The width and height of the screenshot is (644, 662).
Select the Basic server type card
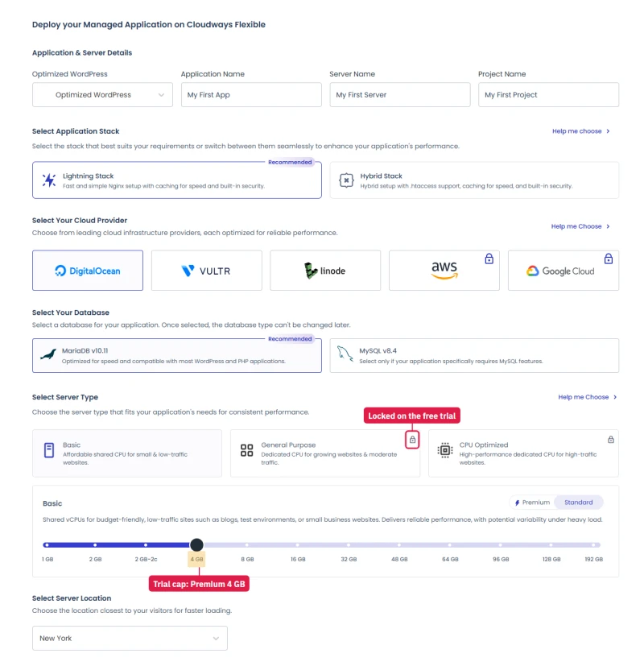127,453
